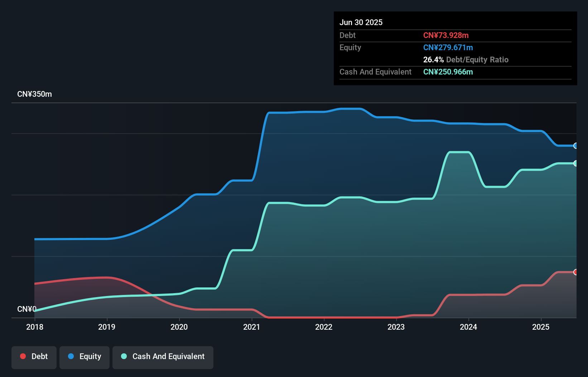Select the teal Cash endpoint marker on chart
This screenshot has width=588, height=377.
pos(575,163)
